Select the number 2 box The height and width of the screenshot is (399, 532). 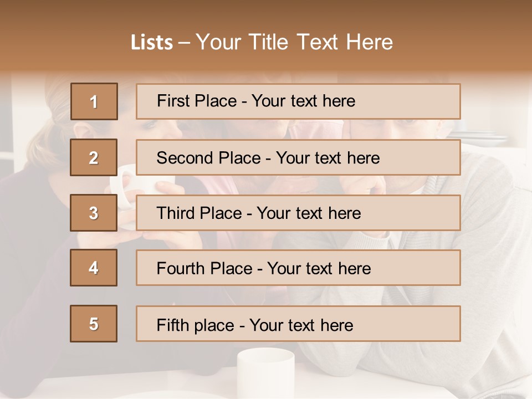click(94, 157)
